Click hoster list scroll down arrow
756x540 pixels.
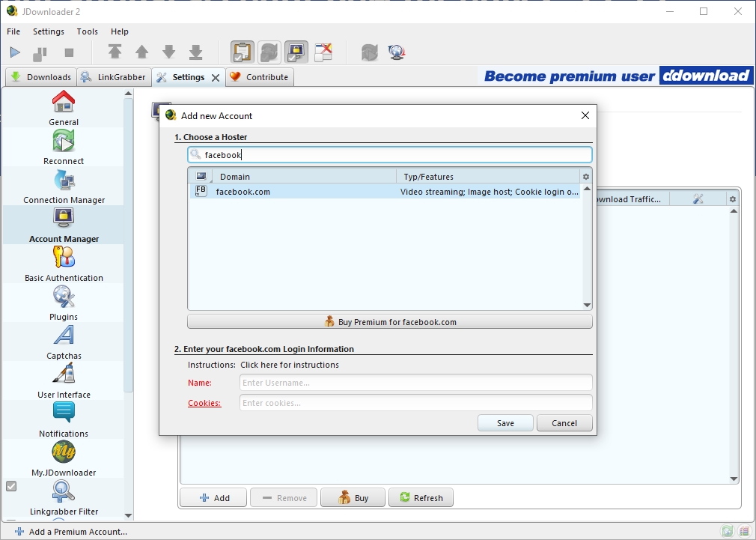coord(587,305)
